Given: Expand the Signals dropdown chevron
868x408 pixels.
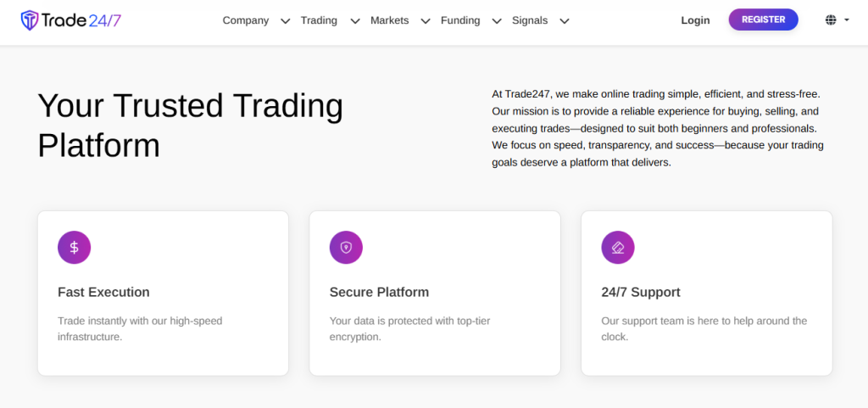Looking at the screenshot, I should click(x=565, y=21).
